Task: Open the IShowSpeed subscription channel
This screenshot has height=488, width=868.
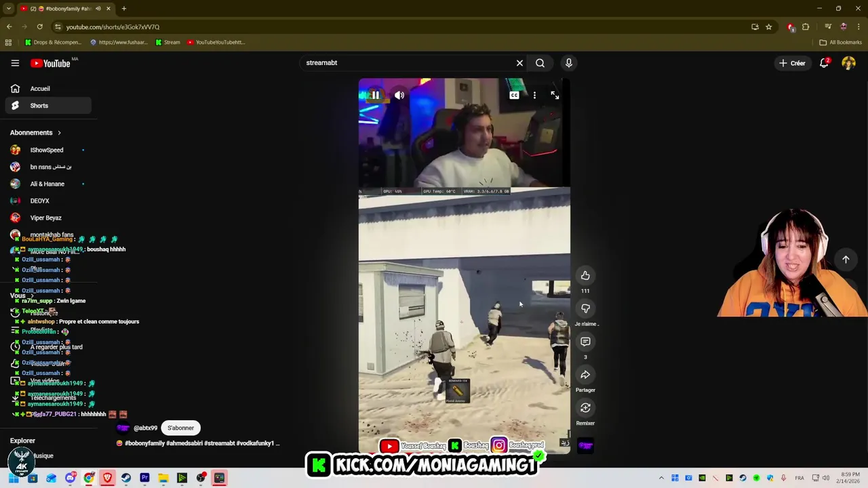Action: coord(47,150)
